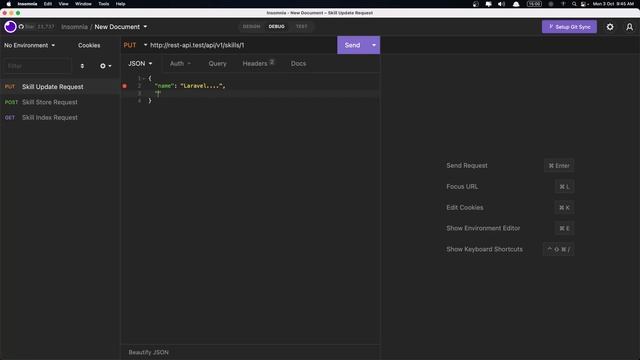Collapse the JSON fold arrow on line 1
Screen dimensions: 640x360
tap(144, 78)
